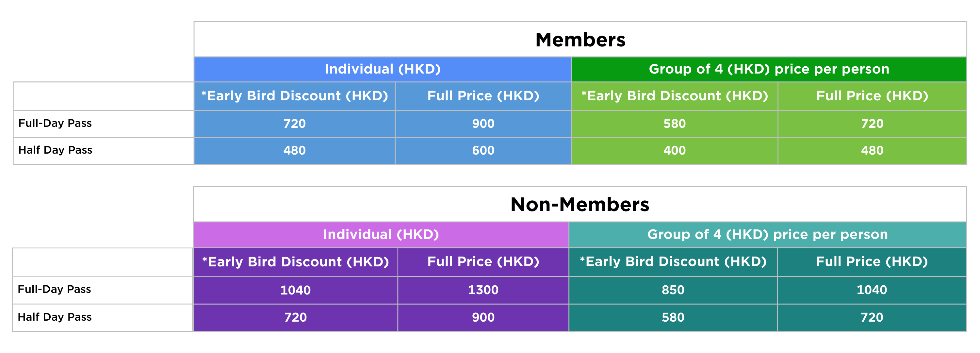Click the 1040 Non-Members individual early bird cell

(x=295, y=290)
